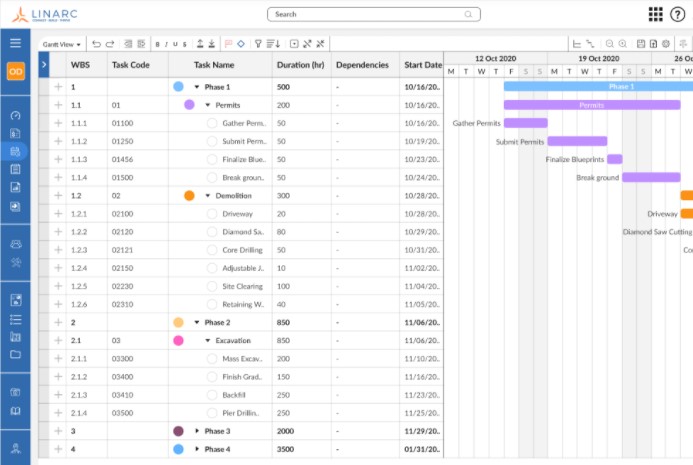Mark Backfill task status circle

click(212, 395)
